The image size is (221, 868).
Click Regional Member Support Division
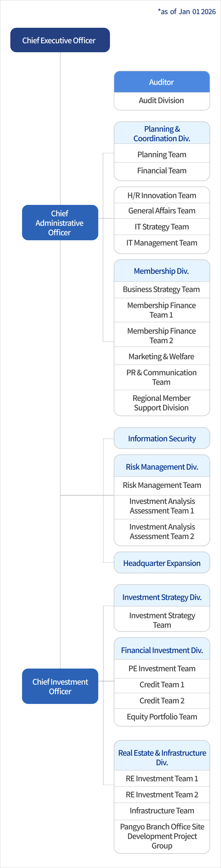point(162,403)
